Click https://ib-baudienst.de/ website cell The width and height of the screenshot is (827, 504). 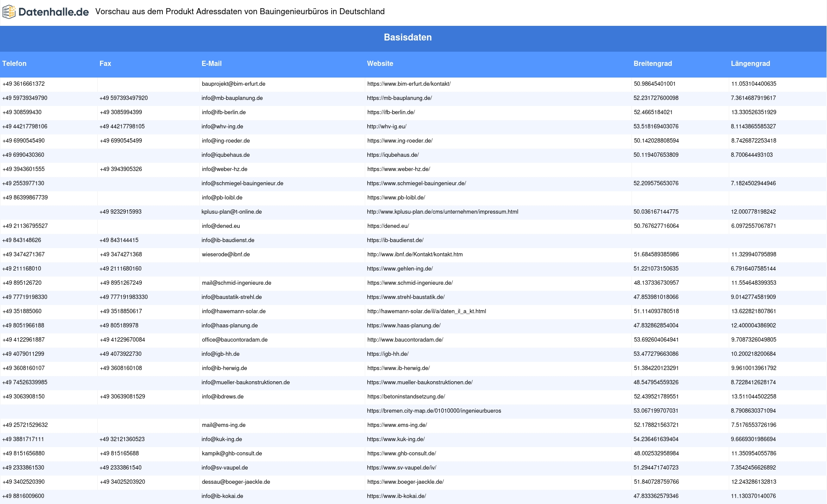pyautogui.click(x=395, y=240)
